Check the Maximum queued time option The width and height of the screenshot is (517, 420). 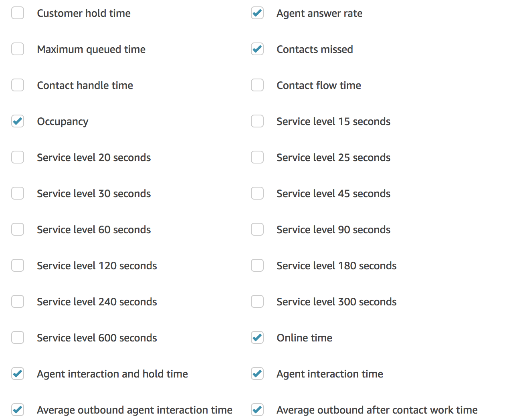click(x=18, y=49)
